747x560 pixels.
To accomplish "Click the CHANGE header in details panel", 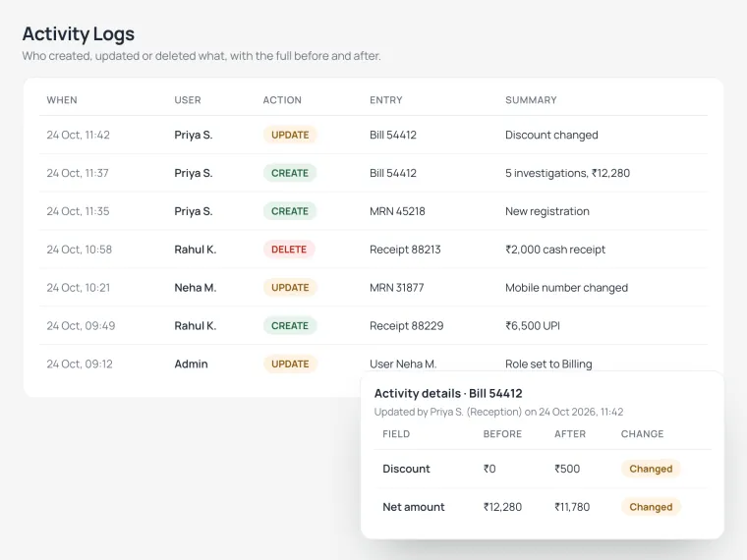I will pos(642,434).
